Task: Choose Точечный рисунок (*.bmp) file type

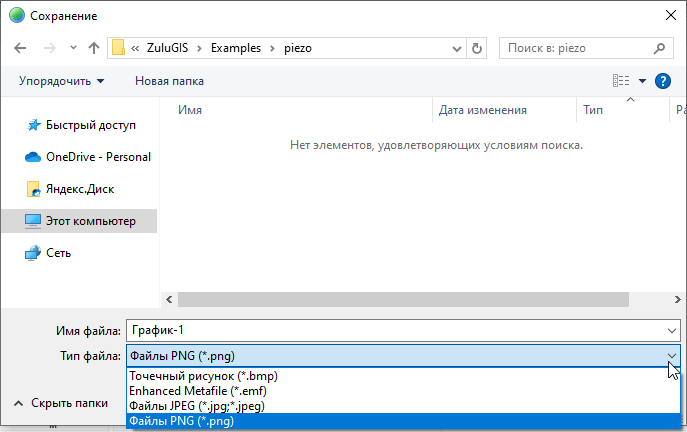Action: (203, 376)
